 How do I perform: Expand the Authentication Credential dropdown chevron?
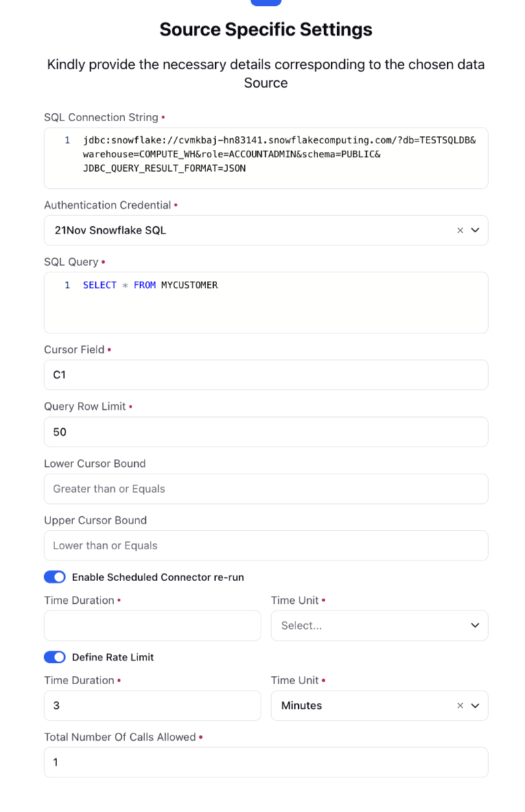click(475, 230)
